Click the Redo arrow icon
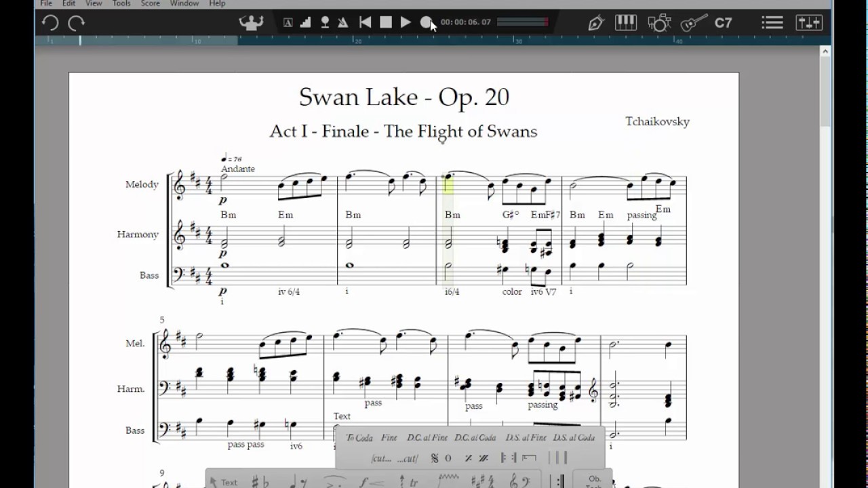 click(77, 23)
